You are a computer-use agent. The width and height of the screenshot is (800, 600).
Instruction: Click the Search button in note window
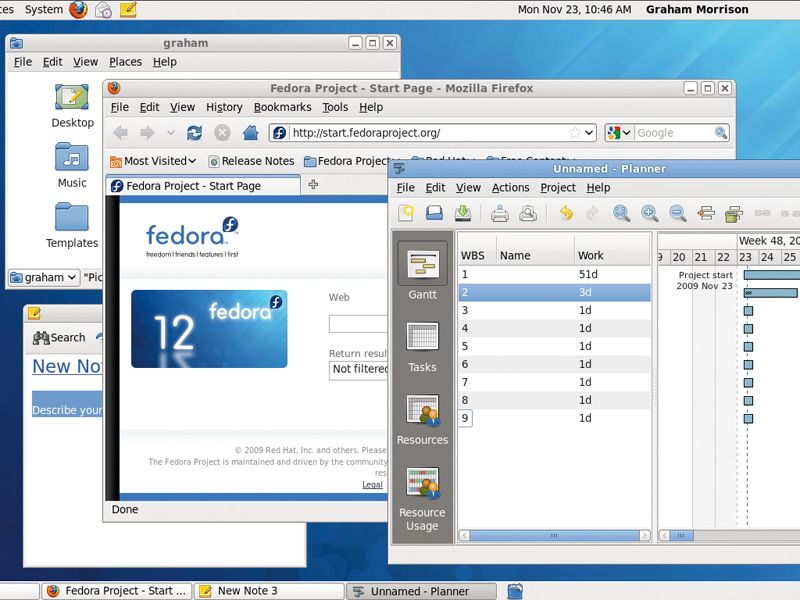click(x=59, y=338)
